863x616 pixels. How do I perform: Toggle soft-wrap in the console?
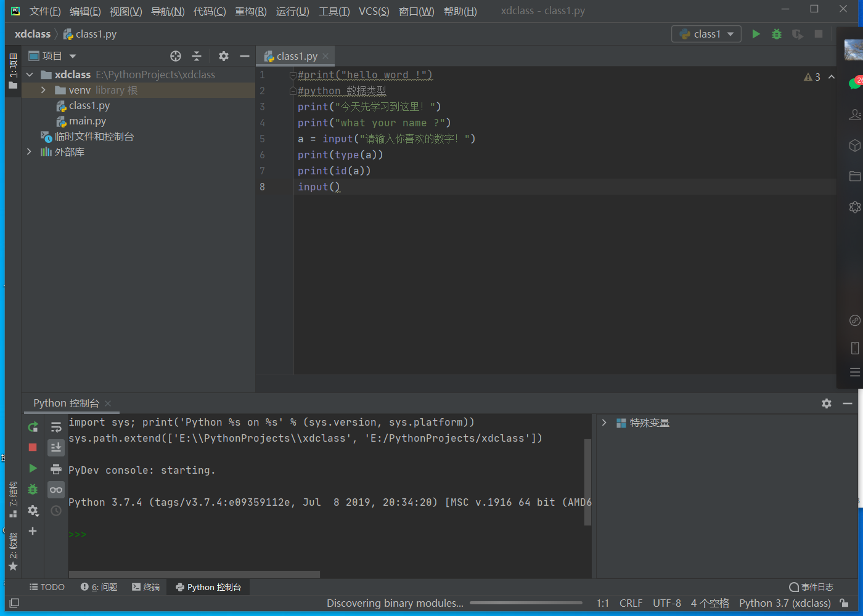(x=56, y=427)
